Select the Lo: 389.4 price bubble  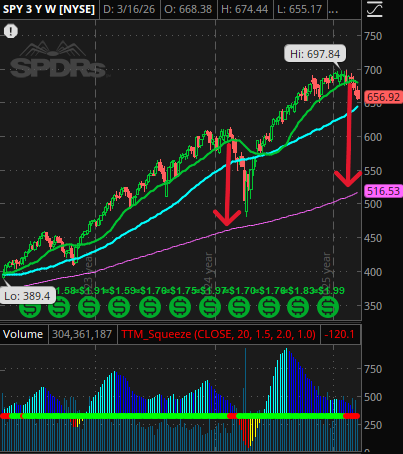27,296
